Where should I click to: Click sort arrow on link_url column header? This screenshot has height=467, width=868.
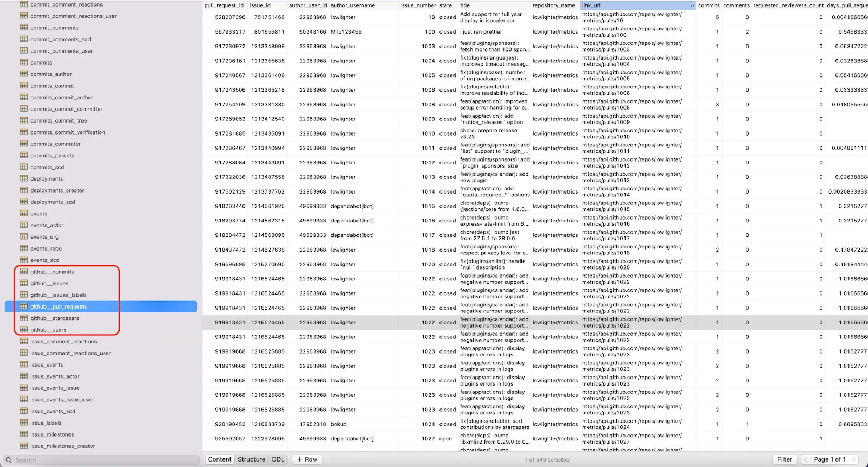692,5
